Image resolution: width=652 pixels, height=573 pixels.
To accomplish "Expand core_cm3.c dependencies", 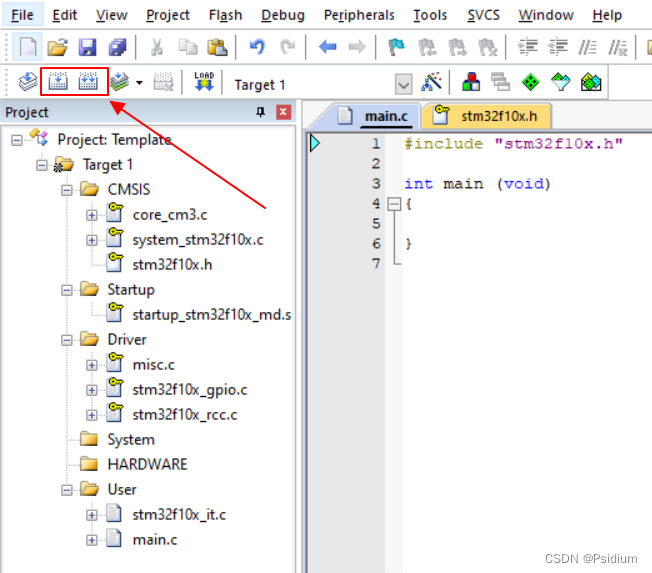I will (91, 215).
